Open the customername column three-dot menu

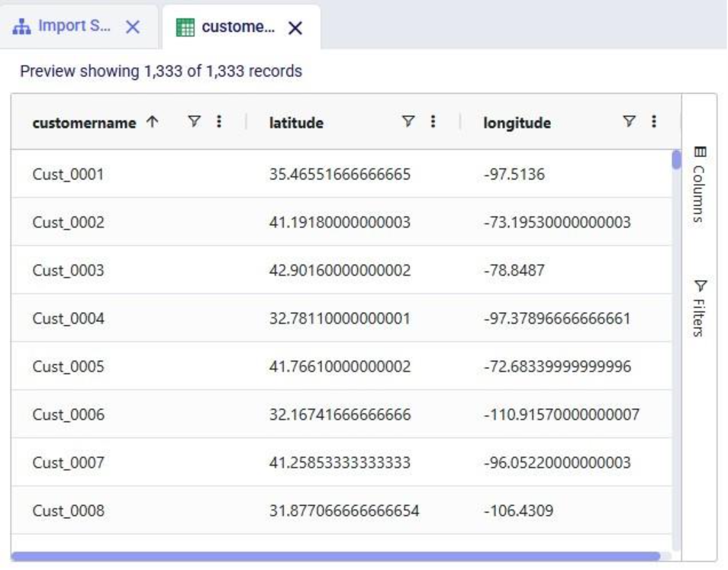pyautogui.click(x=219, y=121)
